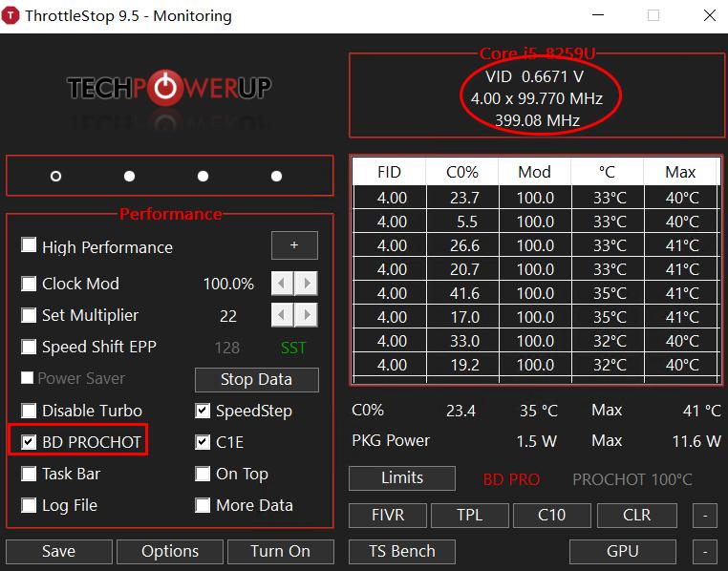Click the VID 0.6671 V reading
Viewport: 728px width, 571px height.
[x=535, y=76]
